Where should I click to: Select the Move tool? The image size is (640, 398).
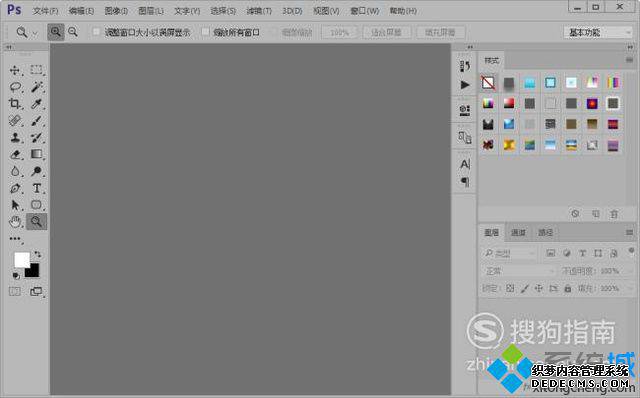click(x=15, y=70)
